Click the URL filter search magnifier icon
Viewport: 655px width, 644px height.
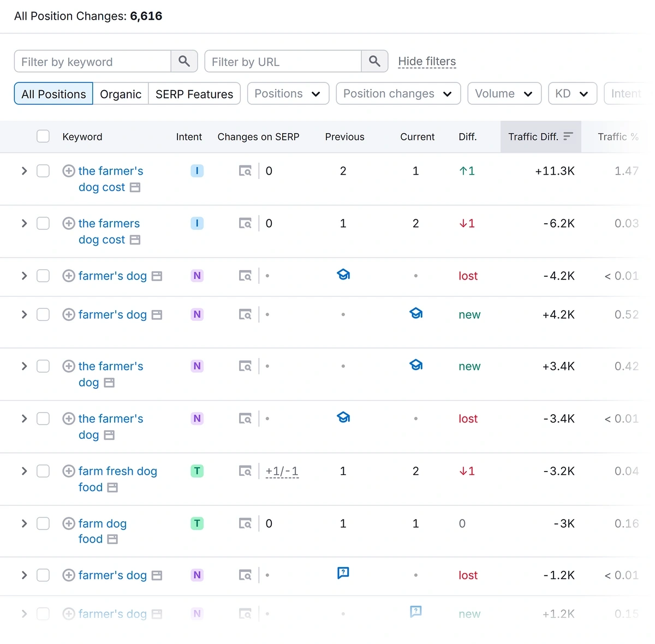pos(374,61)
